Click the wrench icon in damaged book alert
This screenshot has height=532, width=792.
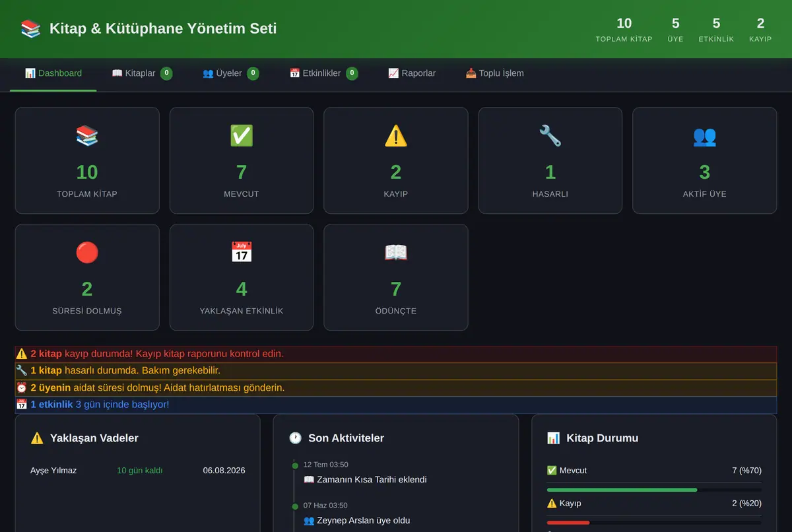tap(22, 371)
